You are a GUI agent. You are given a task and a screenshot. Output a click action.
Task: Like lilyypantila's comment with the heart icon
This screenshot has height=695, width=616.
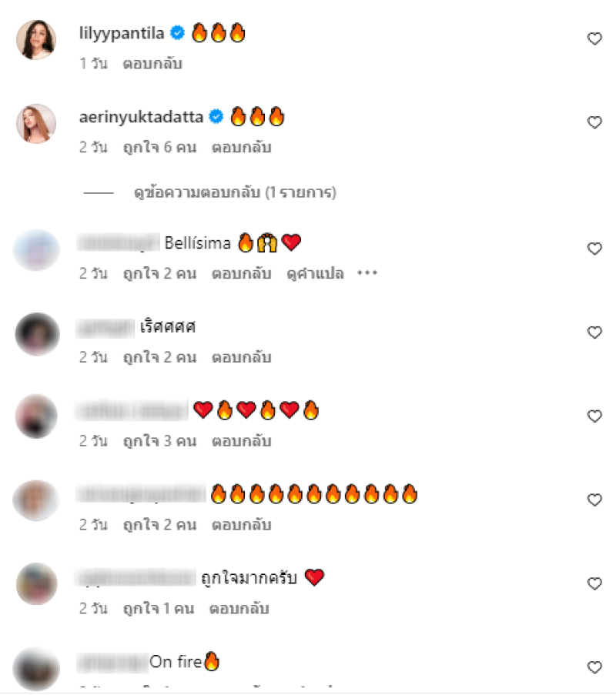tap(594, 38)
